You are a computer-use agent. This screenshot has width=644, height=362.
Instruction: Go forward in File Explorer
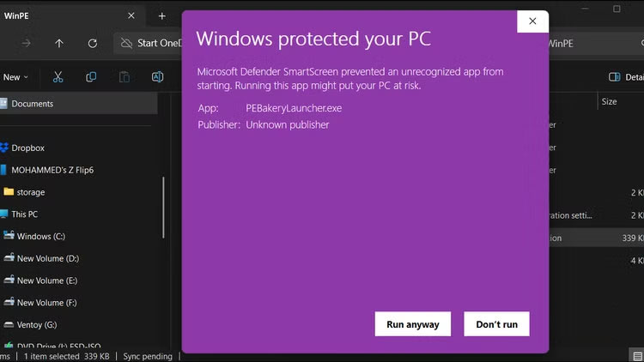coord(27,43)
